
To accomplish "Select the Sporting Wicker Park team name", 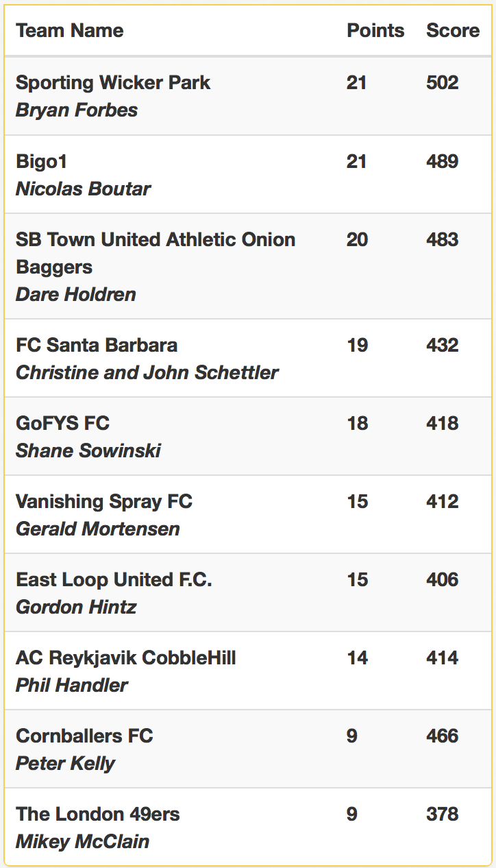I will pyautogui.click(x=113, y=82).
